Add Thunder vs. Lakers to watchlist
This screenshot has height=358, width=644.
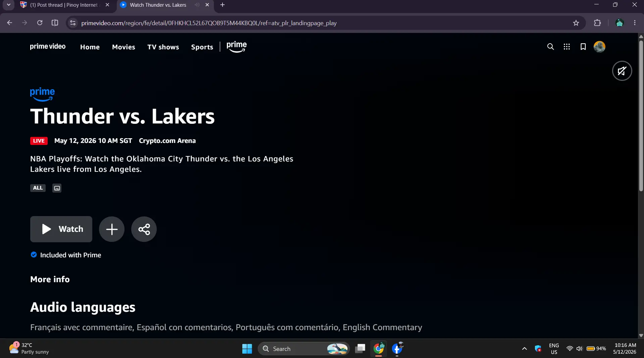tap(112, 229)
